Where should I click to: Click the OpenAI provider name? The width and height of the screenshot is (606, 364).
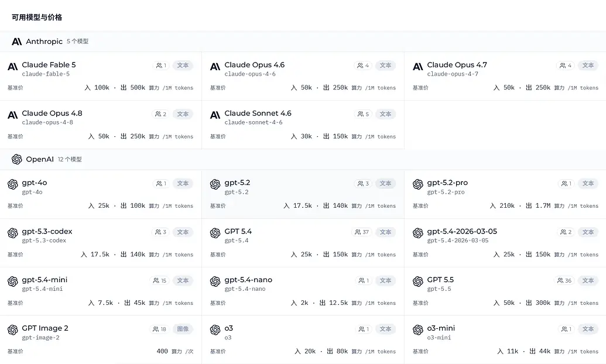(x=40, y=159)
